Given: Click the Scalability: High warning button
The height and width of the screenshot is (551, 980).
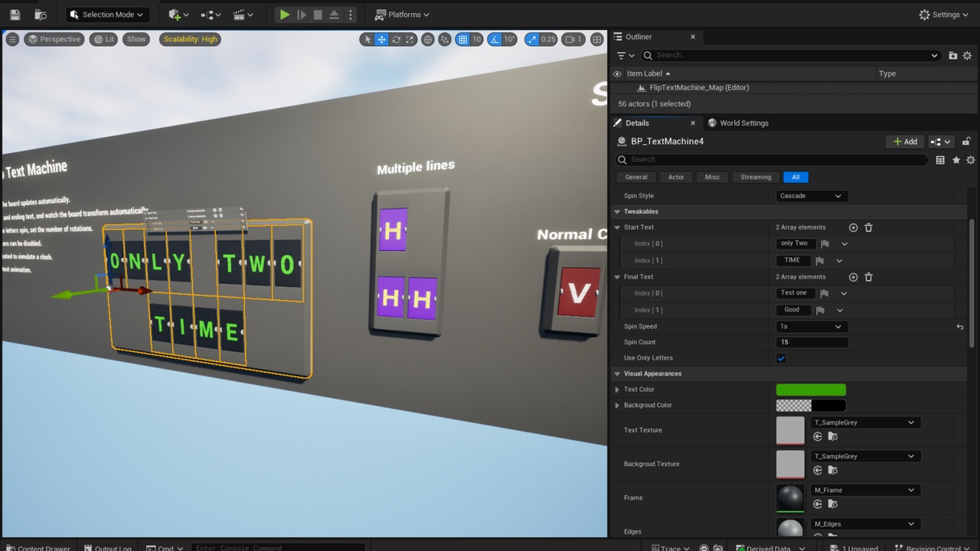Looking at the screenshot, I should (x=190, y=39).
